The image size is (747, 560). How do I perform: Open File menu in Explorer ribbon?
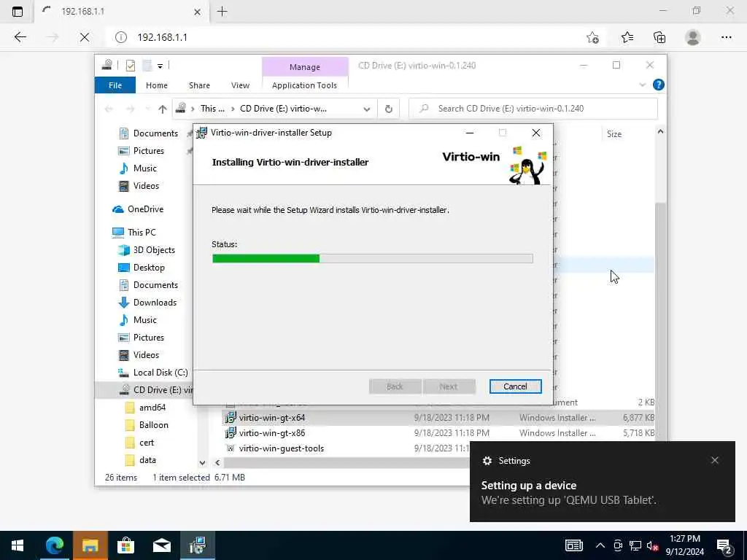pyautogui.click(x=115, y=85)
